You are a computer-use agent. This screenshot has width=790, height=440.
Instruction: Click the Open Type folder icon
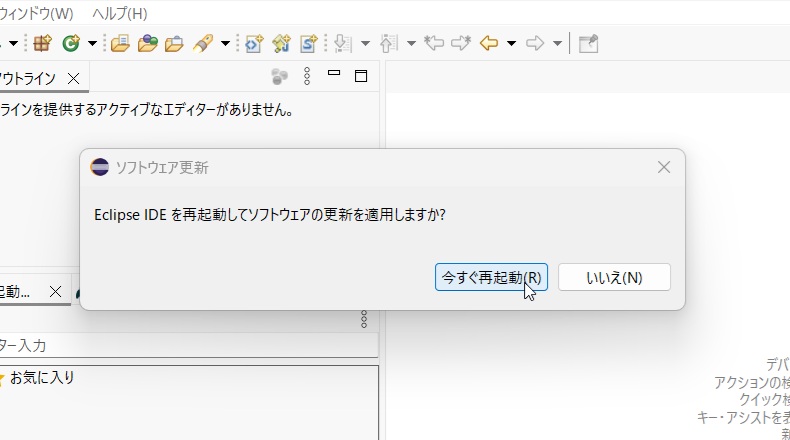coord(120,43)
